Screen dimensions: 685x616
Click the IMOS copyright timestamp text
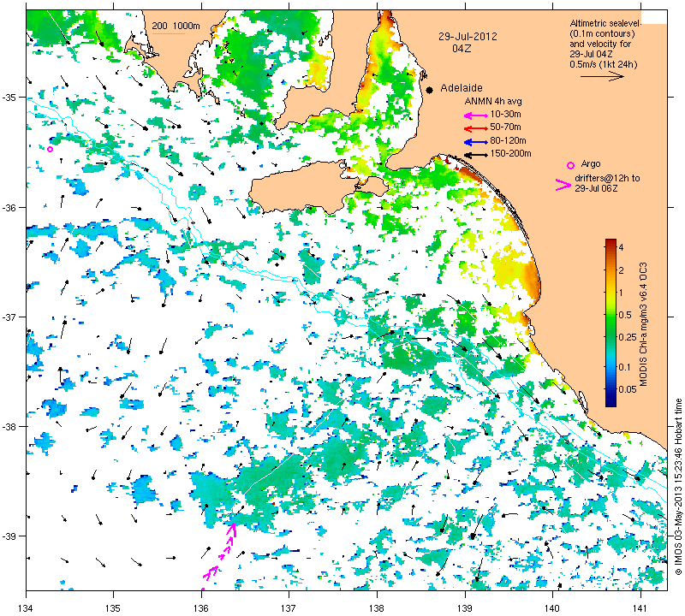click(x=678, y=486)
